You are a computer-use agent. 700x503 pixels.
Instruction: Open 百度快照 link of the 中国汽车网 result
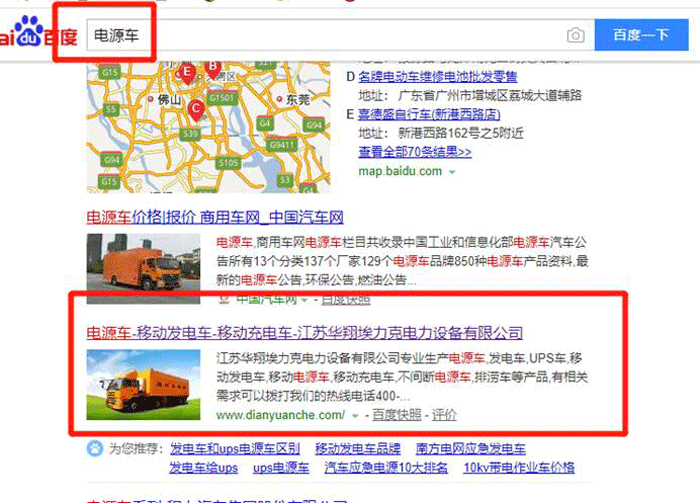point(346,299)
